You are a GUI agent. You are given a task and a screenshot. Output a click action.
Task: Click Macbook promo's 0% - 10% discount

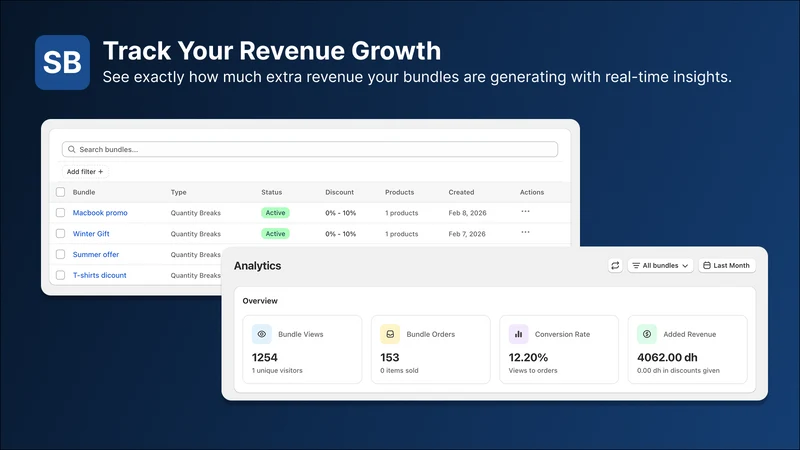click(x=340, y=213)
